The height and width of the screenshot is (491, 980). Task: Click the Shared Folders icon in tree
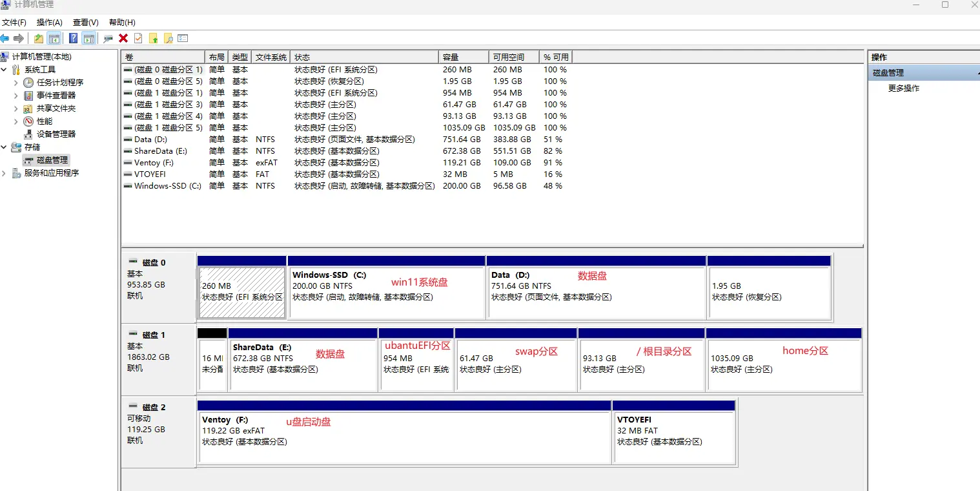28,109
